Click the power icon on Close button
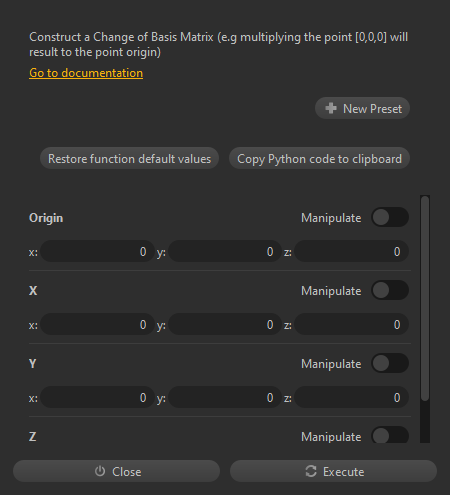The image size is (450, 495). (100, 471)
